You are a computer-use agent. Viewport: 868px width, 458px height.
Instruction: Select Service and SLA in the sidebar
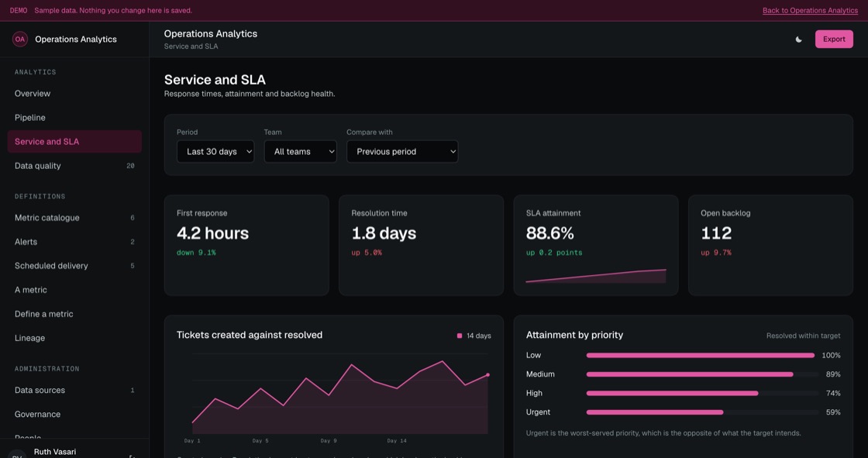tap(74, 142)
